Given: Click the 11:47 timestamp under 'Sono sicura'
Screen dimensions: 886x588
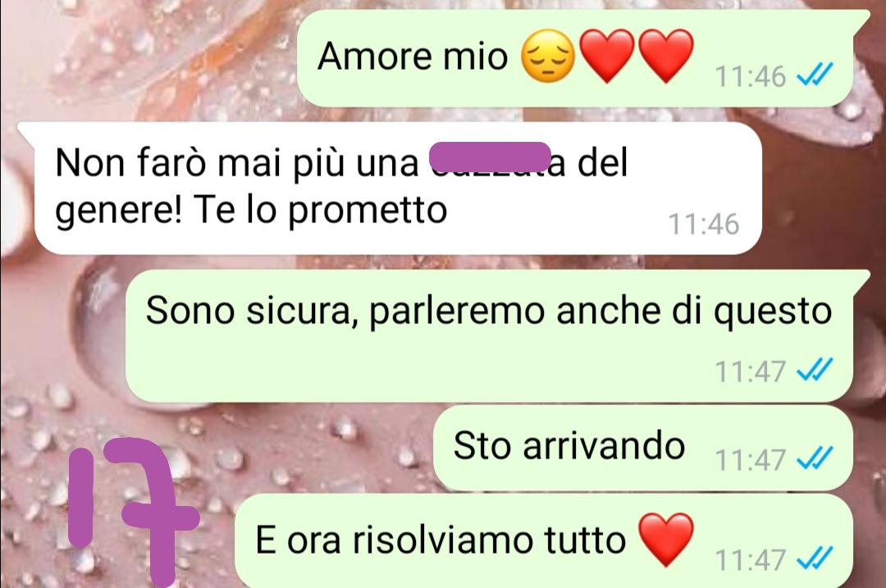Looking at the screenshot, I should tap(751, 371).
